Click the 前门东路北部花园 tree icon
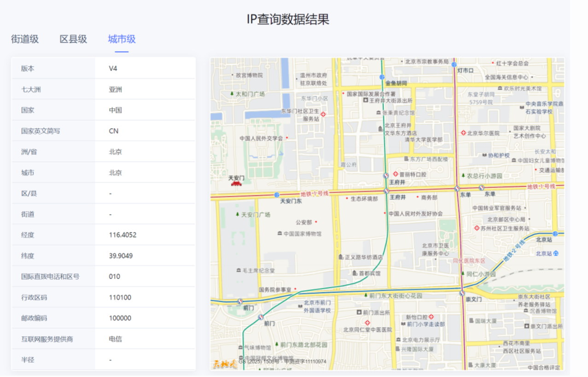The image size is (588, 377). (277, 344)
